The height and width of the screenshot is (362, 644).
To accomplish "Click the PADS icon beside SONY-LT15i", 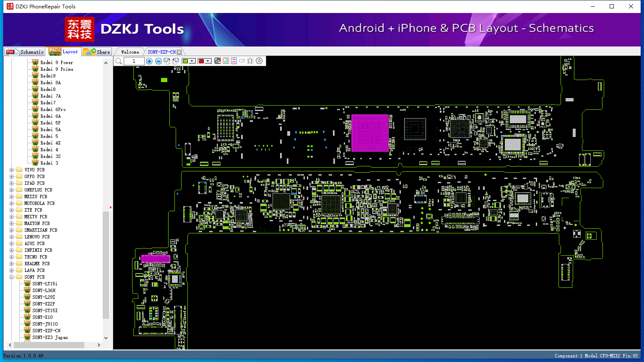I will point(27,284).
